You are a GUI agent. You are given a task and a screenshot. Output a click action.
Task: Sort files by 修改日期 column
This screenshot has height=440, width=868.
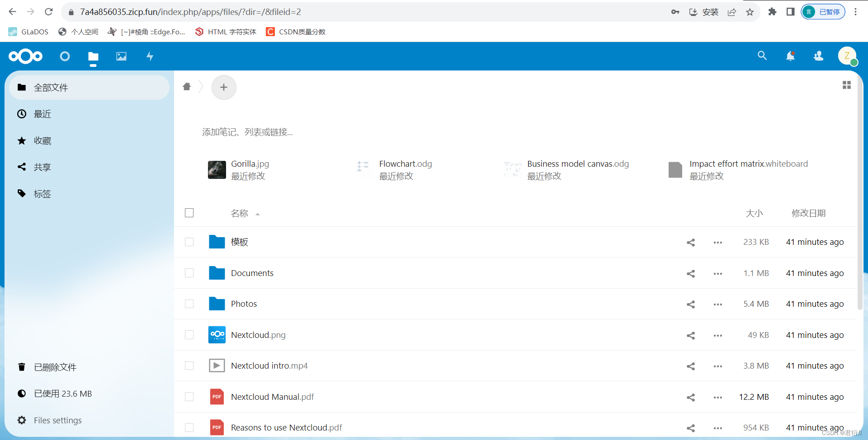[x=808, y=213]
